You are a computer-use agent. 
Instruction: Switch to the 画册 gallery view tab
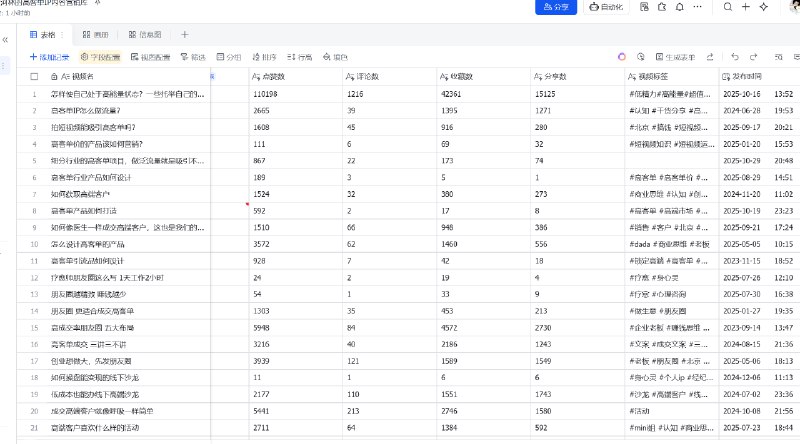click(x=96, y=34)
